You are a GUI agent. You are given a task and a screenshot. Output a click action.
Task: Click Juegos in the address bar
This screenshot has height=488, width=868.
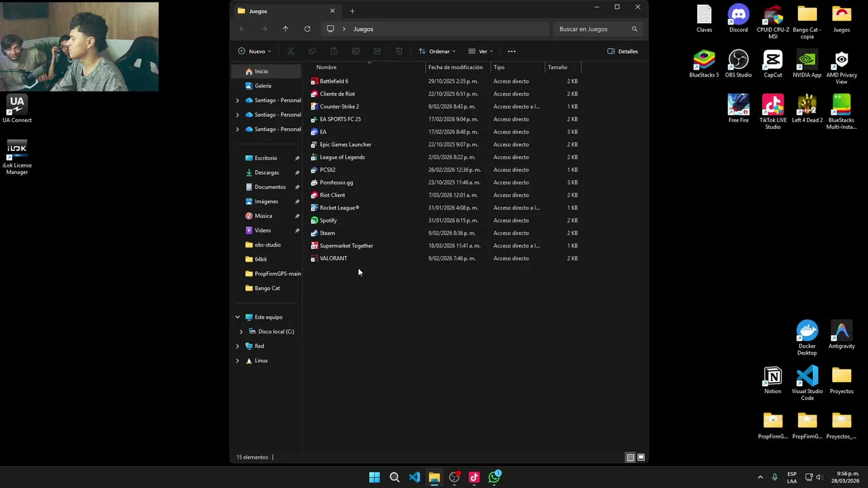pos(363,29)
